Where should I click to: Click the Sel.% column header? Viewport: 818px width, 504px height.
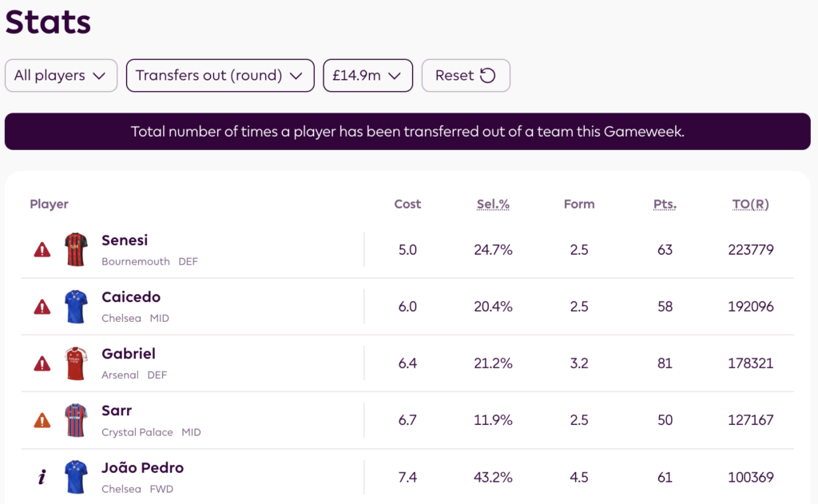point(493,204)
